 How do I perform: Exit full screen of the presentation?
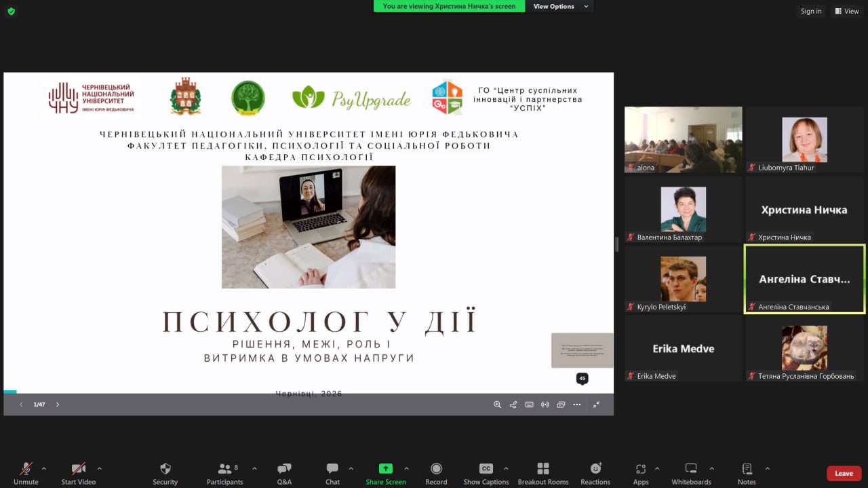point(596,405)
